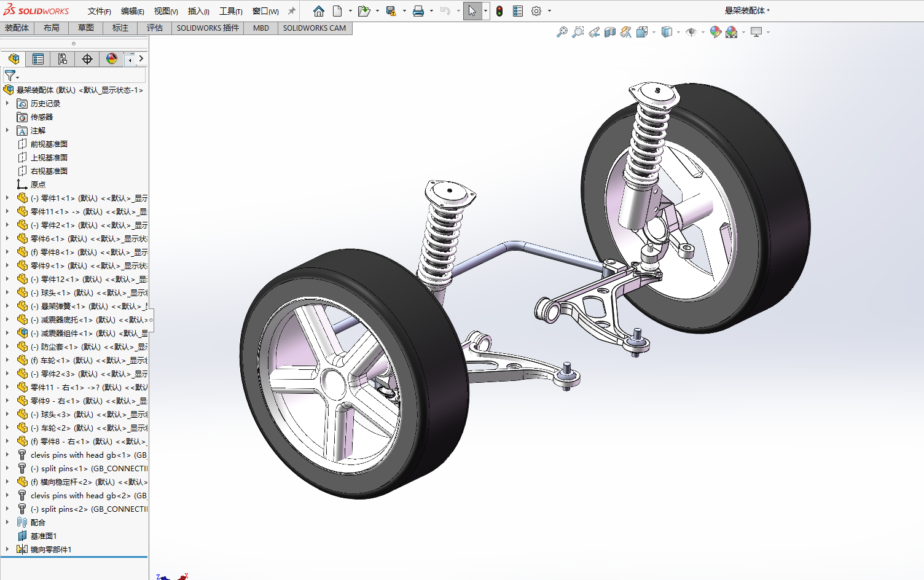Open View Settings monitor dropdown arrow
The width and height of the screenshot is (924, 580).
(x=768, y=32)
